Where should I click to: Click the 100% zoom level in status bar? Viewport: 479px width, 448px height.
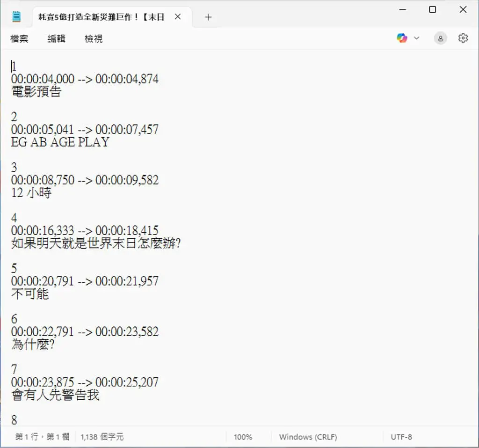[x=243, y=437]
